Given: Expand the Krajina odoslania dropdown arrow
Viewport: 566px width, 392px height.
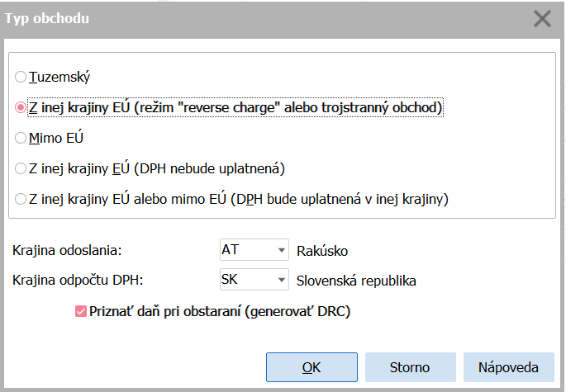Looking at the screenshot, I should (x=281, y=250).
